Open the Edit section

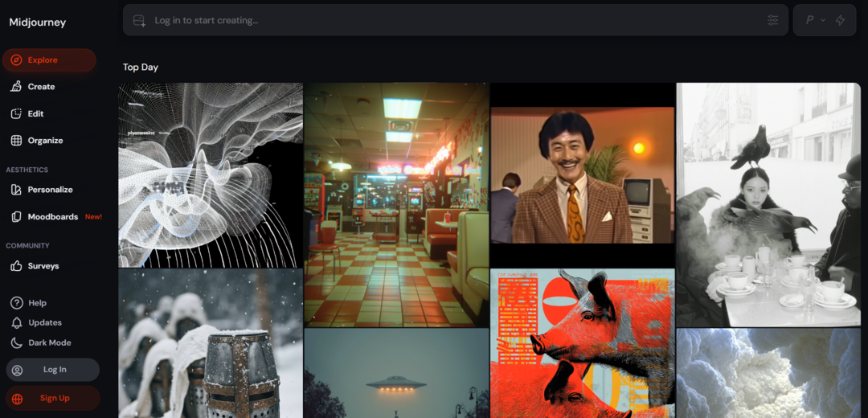tap(35, 114)
